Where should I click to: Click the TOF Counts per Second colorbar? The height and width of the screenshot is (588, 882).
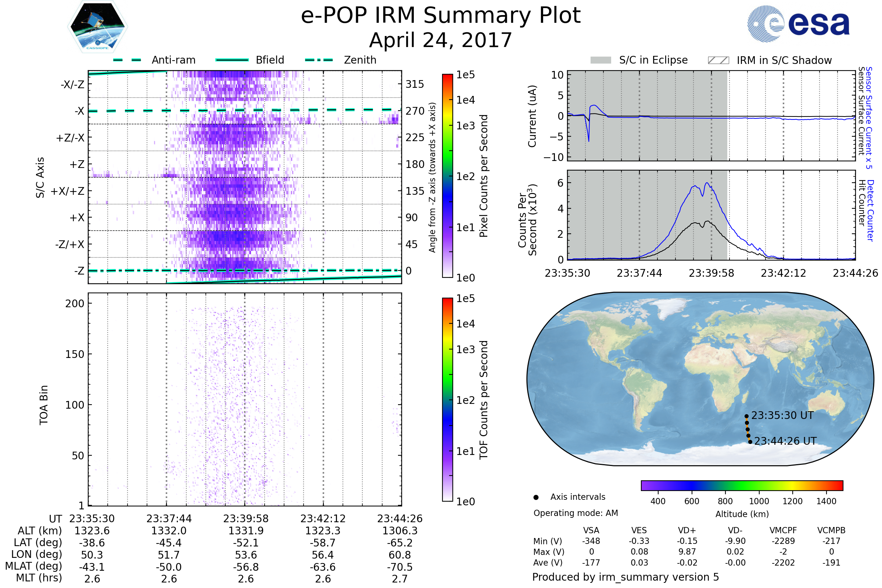pyautogui.click(x=447, y=399)
